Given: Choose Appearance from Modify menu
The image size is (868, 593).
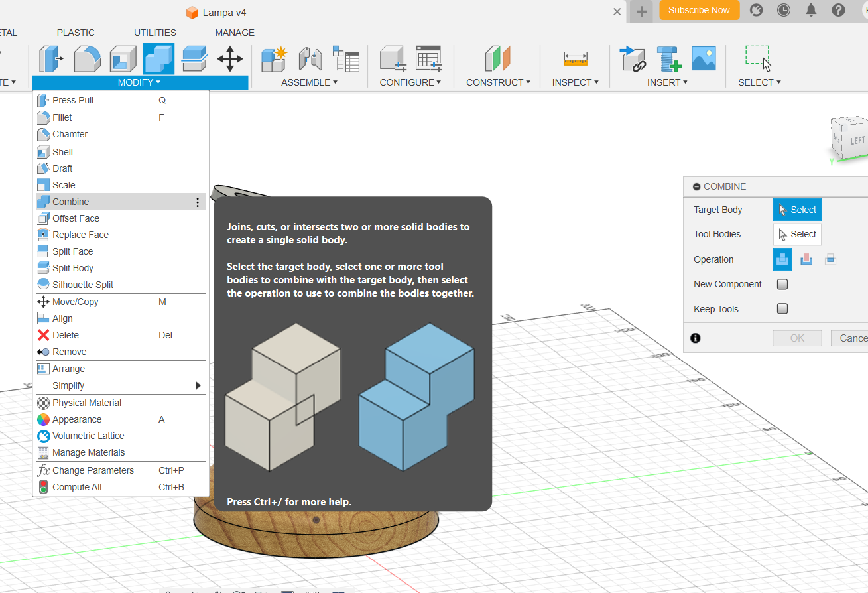Looking at the screenshot, I should click(120, 419).
